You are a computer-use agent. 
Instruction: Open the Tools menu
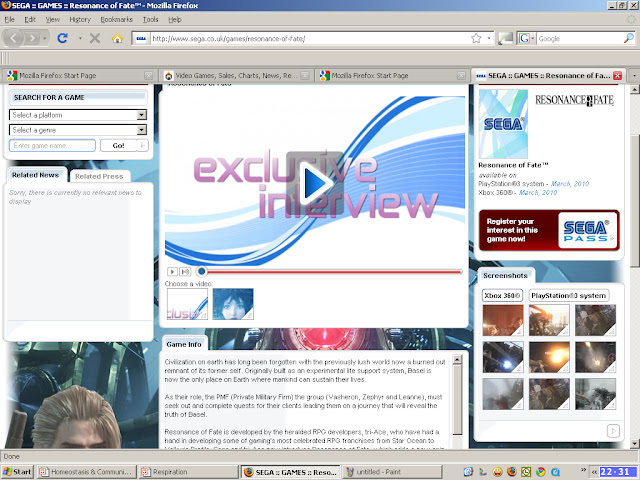[150, 19]
